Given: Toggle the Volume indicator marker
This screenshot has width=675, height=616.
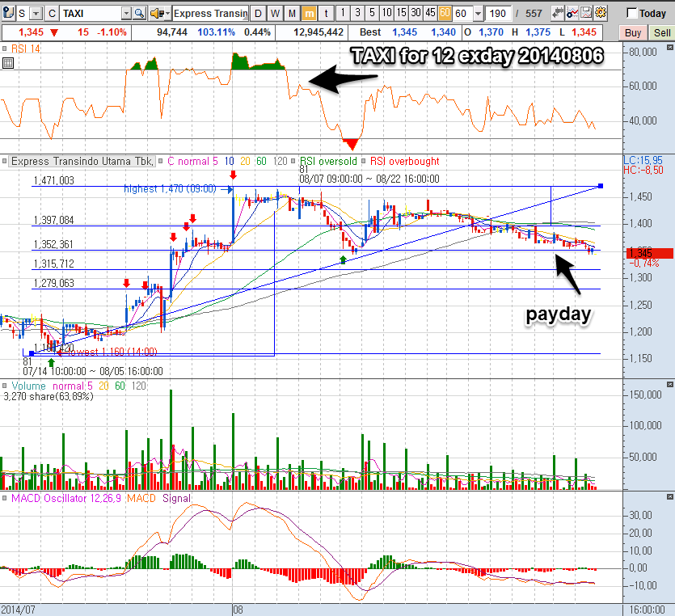Looking at the screenshot, I should tap(4, 386).
